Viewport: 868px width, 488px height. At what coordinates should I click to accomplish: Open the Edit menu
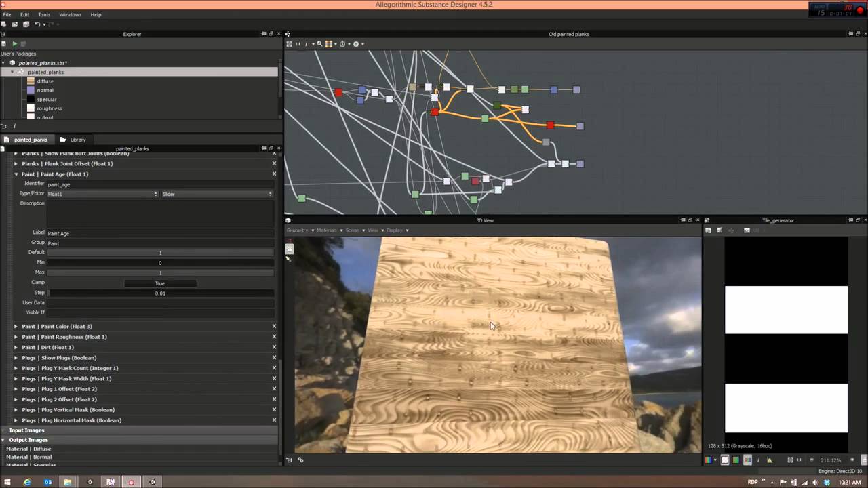[x=25, y=14]
